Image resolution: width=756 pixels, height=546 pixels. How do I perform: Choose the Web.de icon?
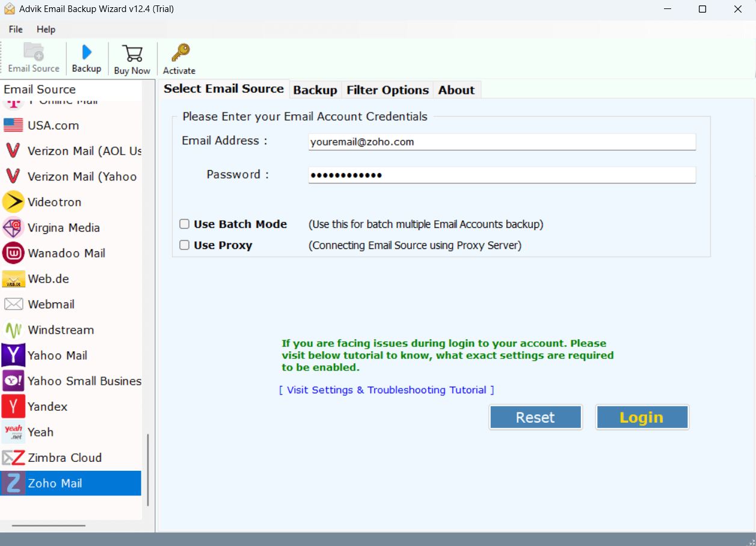(x=13, y=279)
